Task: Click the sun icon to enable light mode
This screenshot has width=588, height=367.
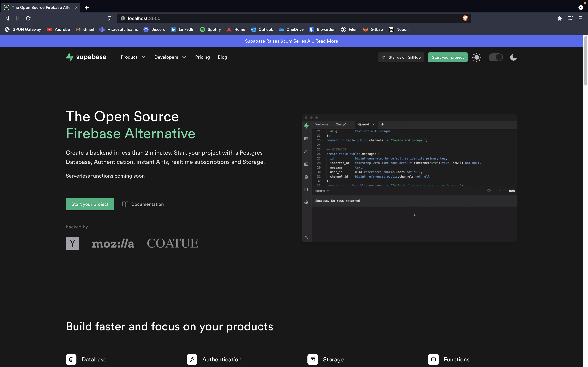Action: coord(477,57)
